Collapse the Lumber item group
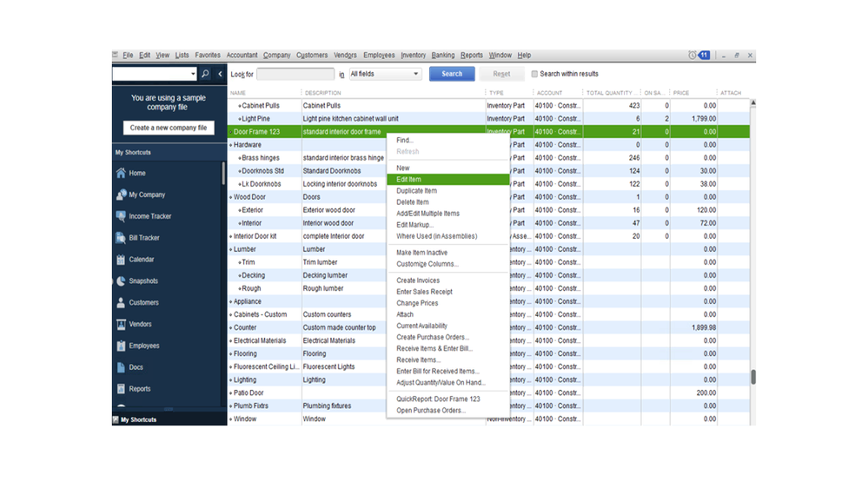 (231, 249)
